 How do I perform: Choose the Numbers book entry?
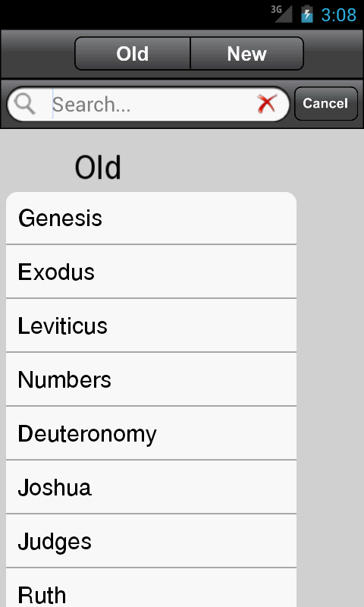(151, 379)
